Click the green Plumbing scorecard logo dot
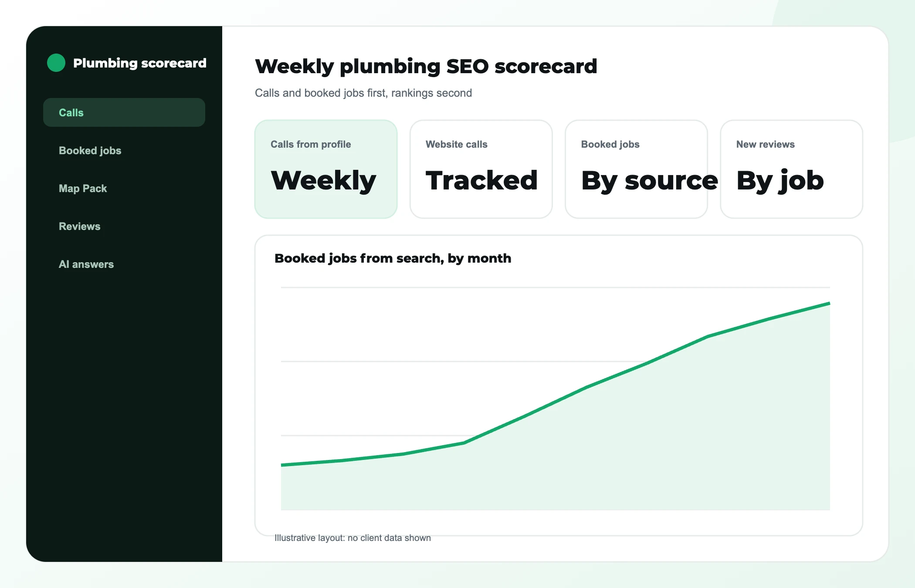 pos(56,63)
